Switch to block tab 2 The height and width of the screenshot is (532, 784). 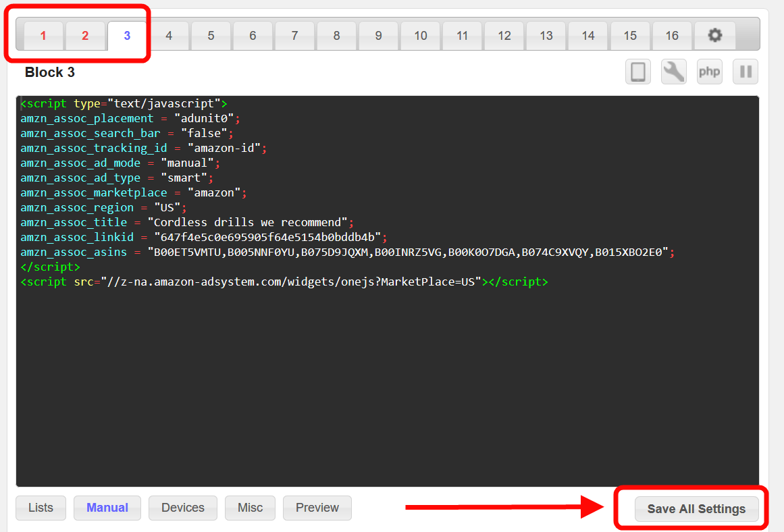click(85, 36)
